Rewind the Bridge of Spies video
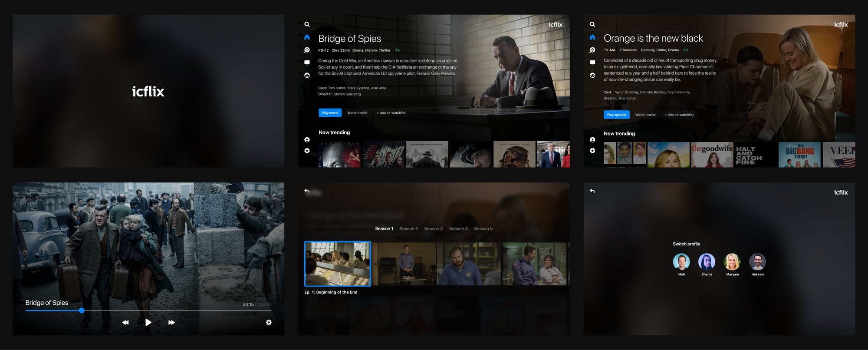Viewport: 868px width, 350px height. pos(125,322)
